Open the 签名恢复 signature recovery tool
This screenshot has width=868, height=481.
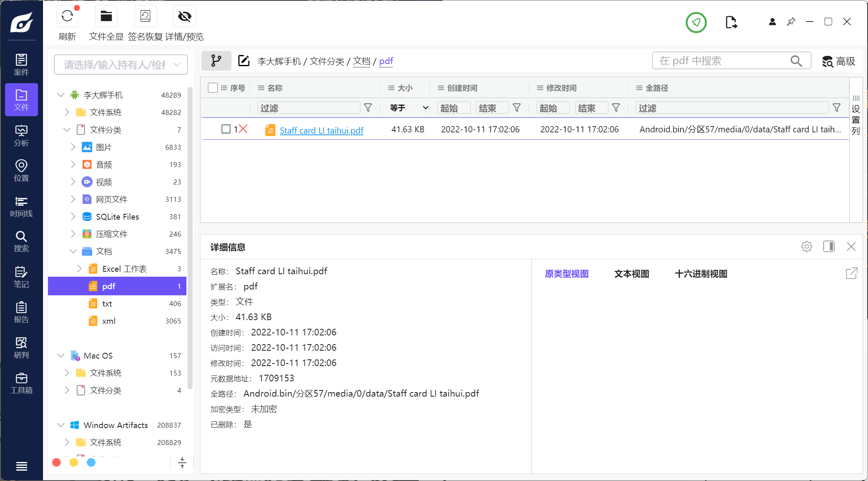pyautogui.click(x=145, y=17)
